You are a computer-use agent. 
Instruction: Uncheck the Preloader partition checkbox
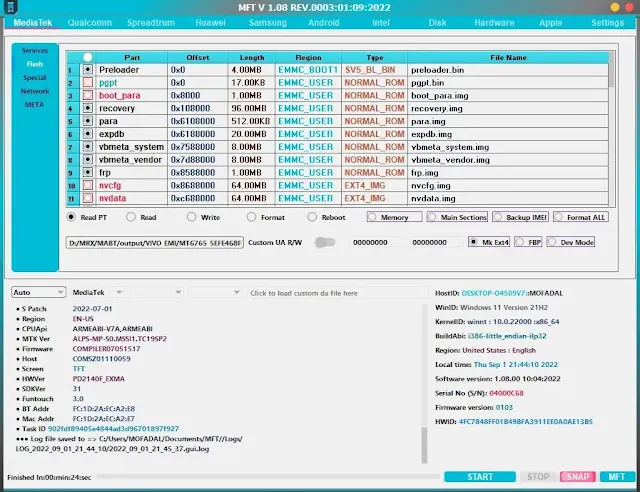(87, 70)
